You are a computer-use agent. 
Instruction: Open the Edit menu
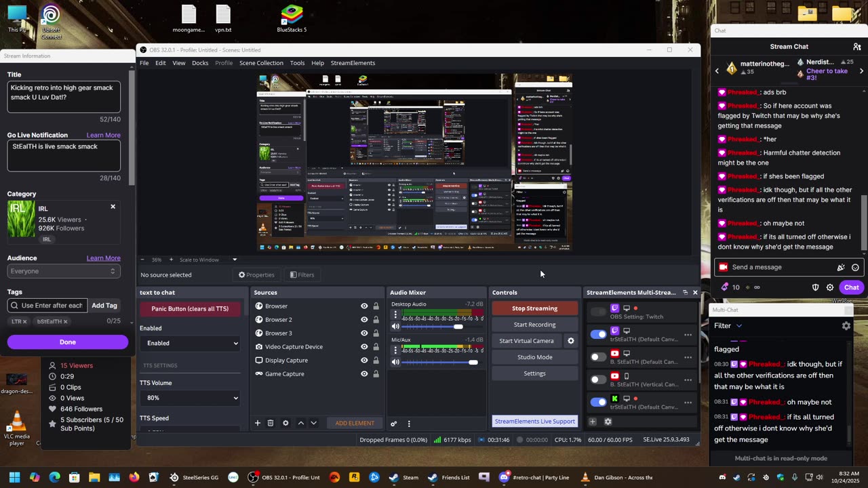tap(161, 63)
